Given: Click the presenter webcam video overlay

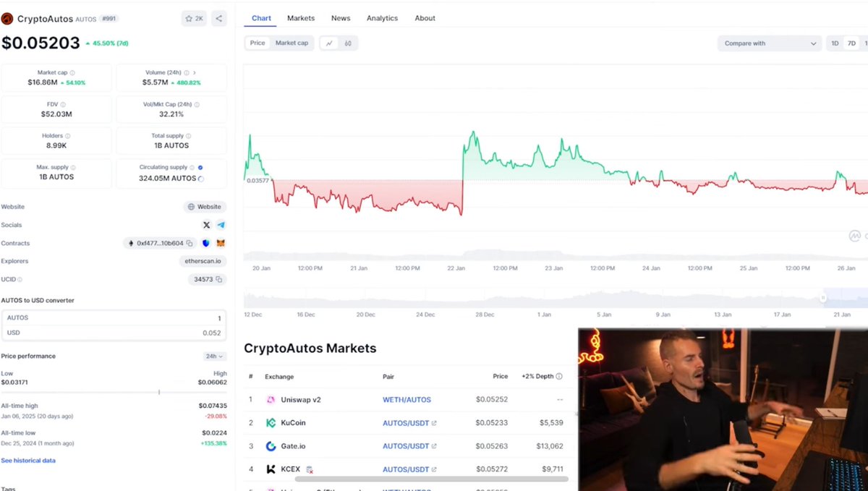Looking at the screenshot, I should tap(723, 409).
